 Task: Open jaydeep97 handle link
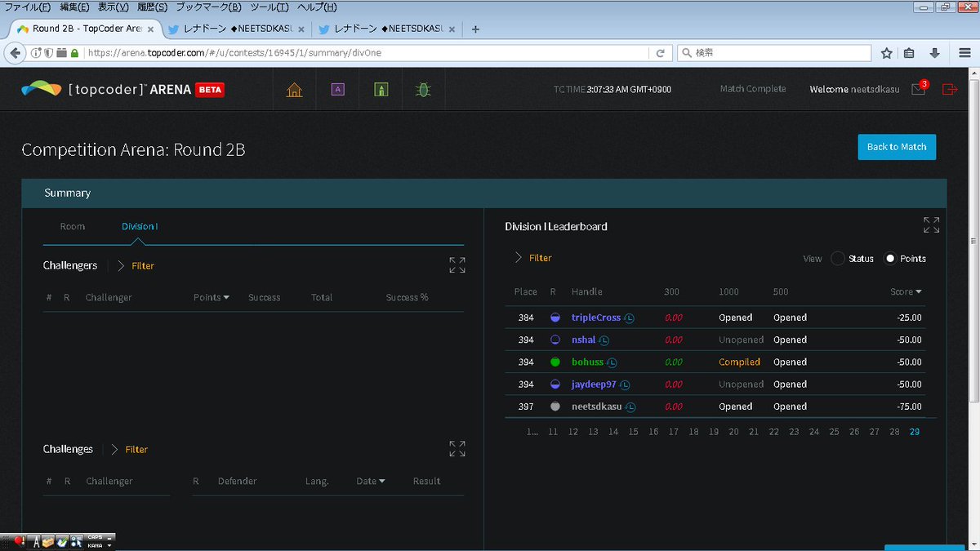click(x=594, y=384)
